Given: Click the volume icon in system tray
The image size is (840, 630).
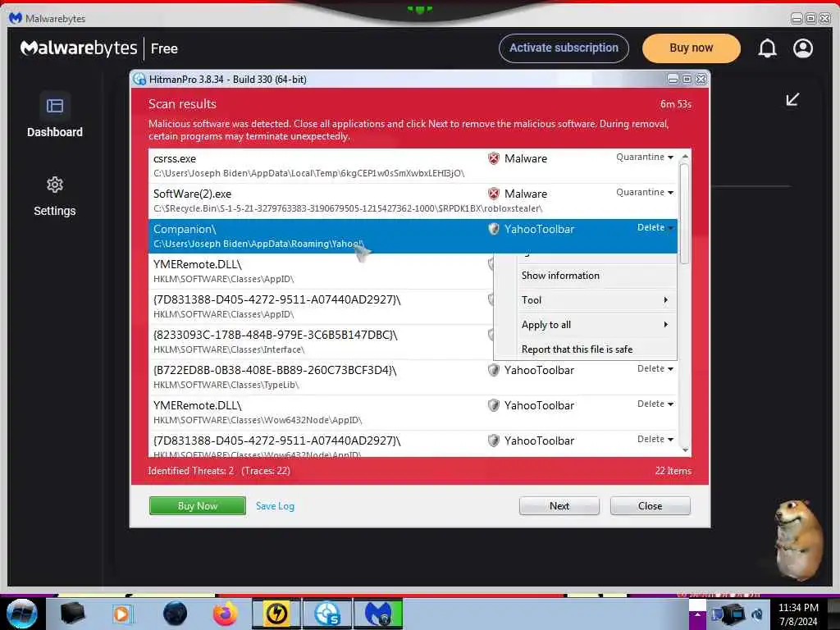Looking at the screenshot, I should click(x=757, y=615).
